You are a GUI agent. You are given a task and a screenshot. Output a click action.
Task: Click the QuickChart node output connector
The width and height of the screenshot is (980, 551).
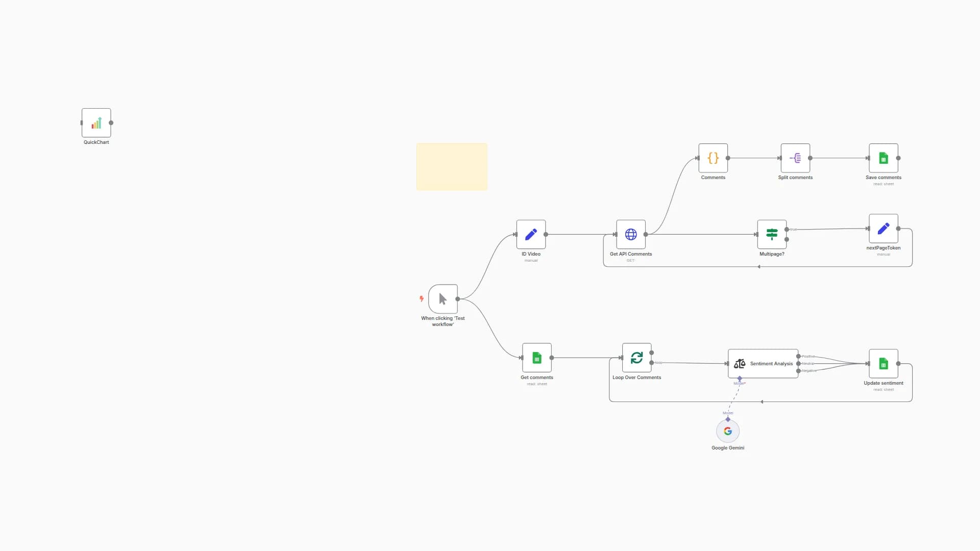point(111,123)
